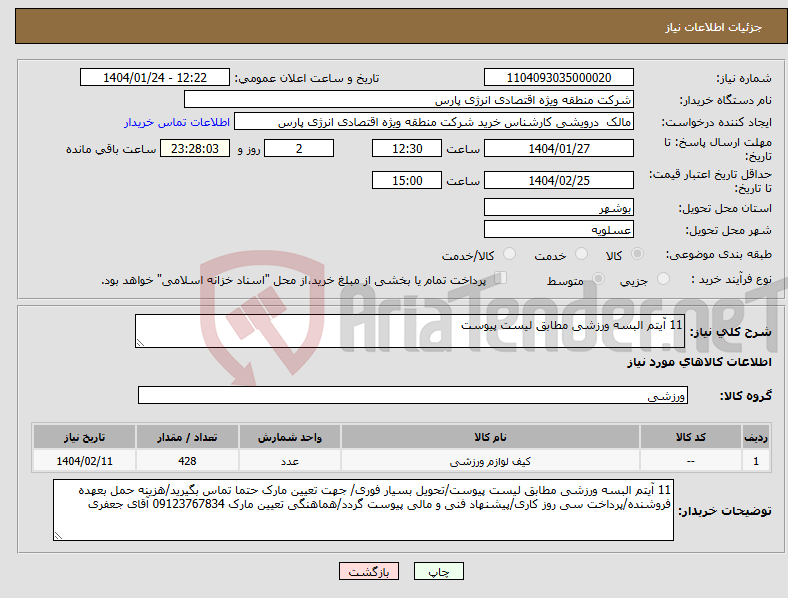Click the response deadline date 1404/01/27
This screenshot has height=598, width=788.
[x=558, y=148]
